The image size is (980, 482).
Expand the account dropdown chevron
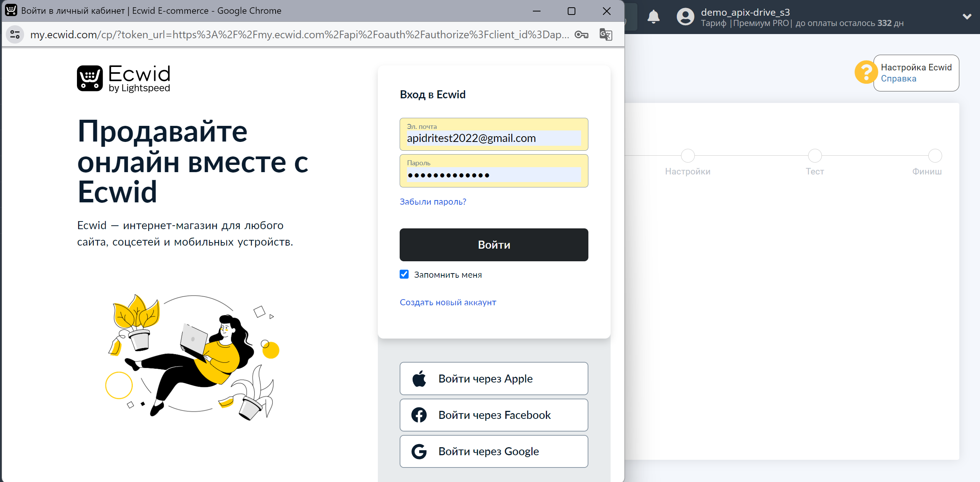pyautogui.click(x=967, y=17)
